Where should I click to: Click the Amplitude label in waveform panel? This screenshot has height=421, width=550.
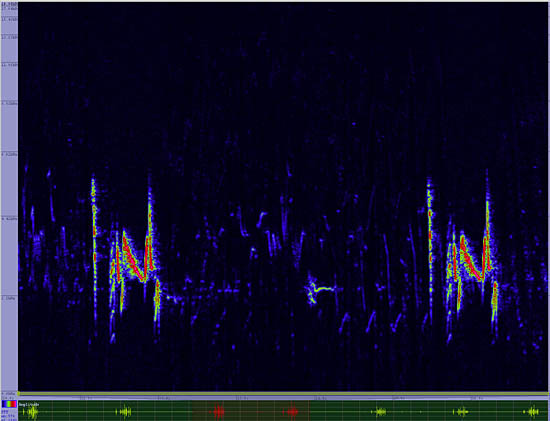29,405
